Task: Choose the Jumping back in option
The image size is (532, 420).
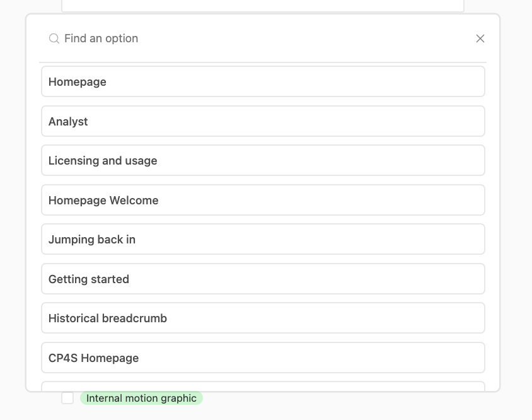Action: coord(263,239)
